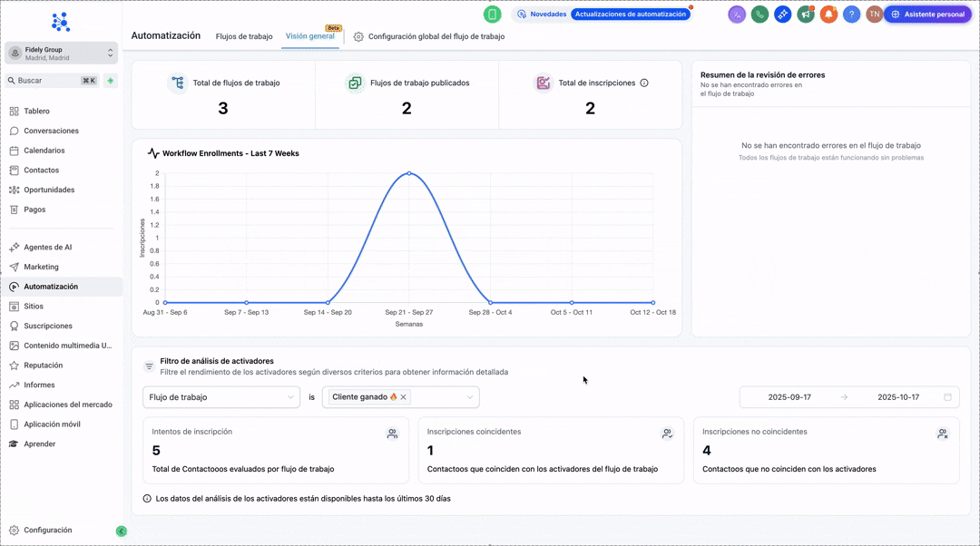The width and height of the screenshot is (980, 546).
Task: Click the green phone dialer icon
Action: coord(759,15)
